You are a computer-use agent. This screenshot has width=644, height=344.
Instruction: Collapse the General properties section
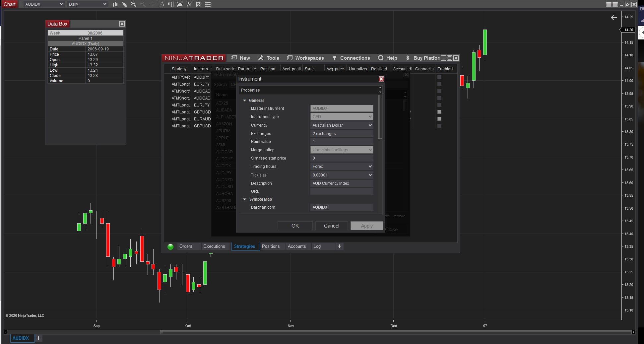[245, 101]
